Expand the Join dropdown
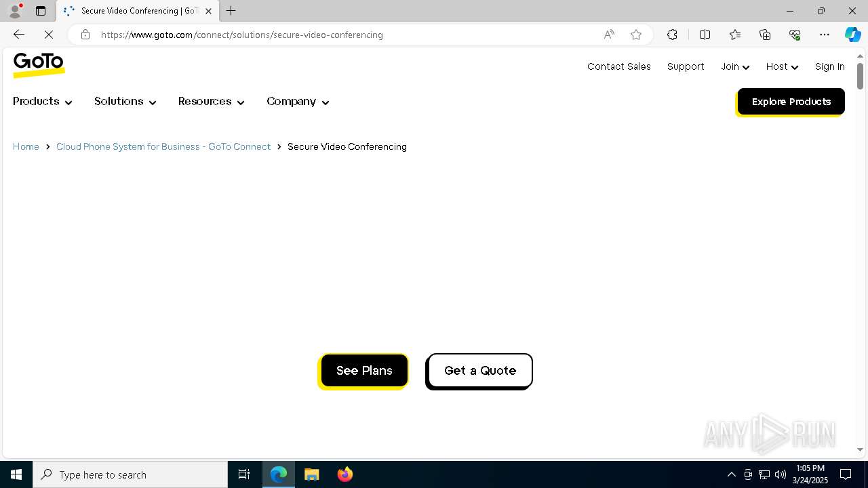868x488 pixels. [735, 66]
